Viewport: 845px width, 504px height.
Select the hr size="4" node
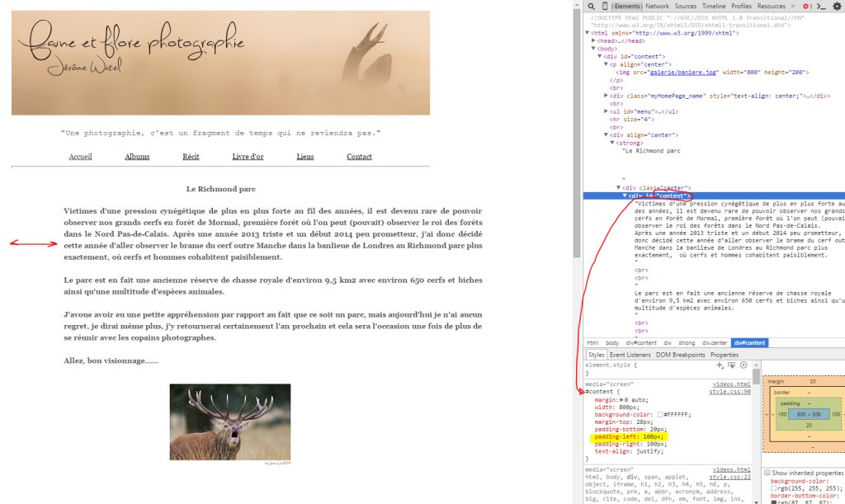[x=631, y=120]
